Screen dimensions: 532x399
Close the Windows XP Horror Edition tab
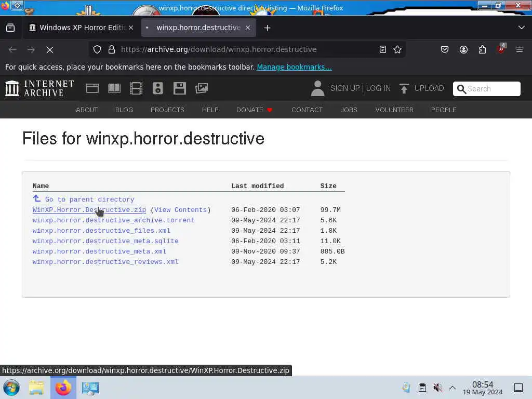click(x=131, y=28)
